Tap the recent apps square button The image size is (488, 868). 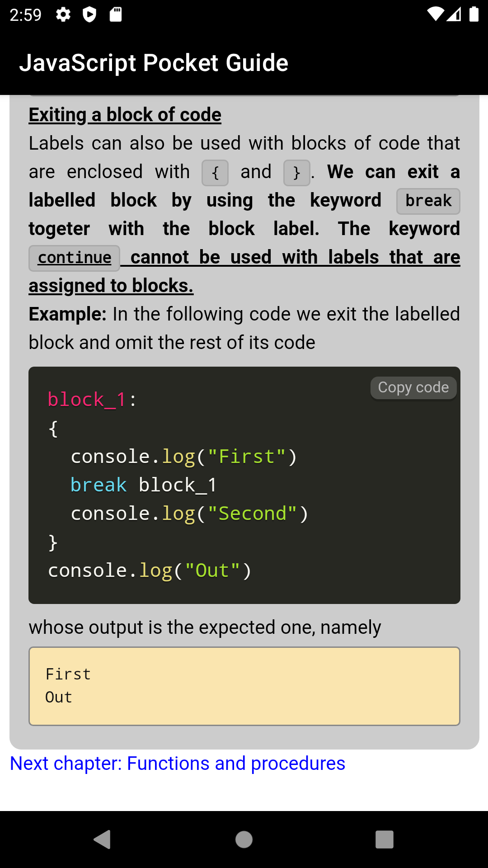click(x=385, y=840)
